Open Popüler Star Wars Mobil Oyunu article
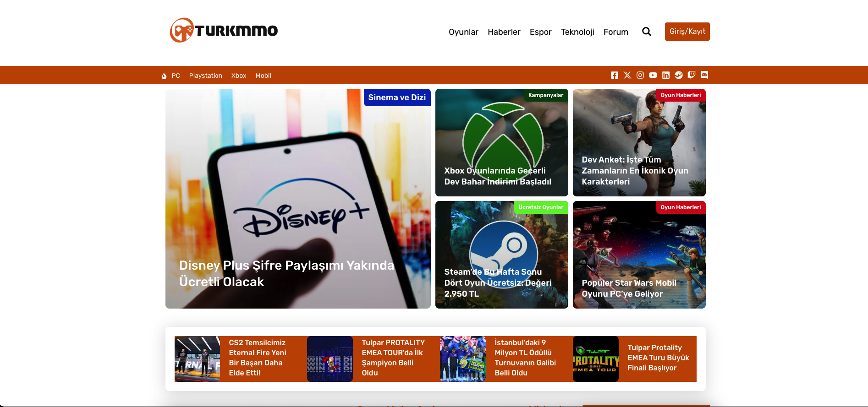This screenshot has width=868, height=407. 629,288
